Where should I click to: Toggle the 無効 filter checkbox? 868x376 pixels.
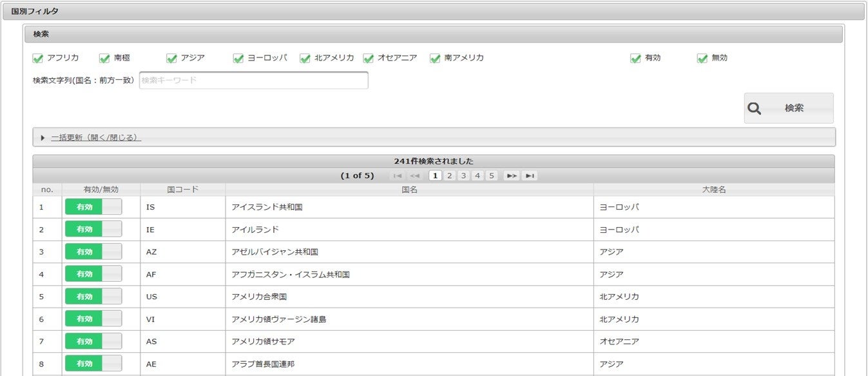point(702,59)
